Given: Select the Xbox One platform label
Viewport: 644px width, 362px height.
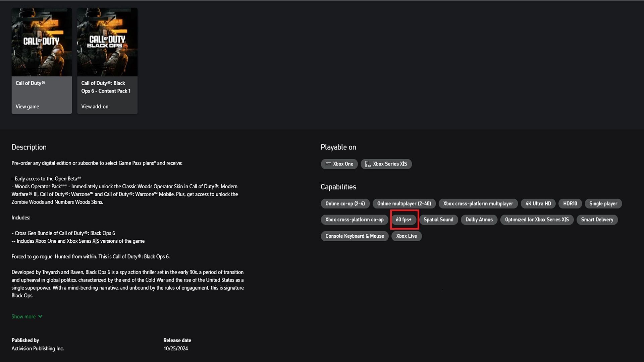Looking at the screenshot, I should tap(339, 164).
